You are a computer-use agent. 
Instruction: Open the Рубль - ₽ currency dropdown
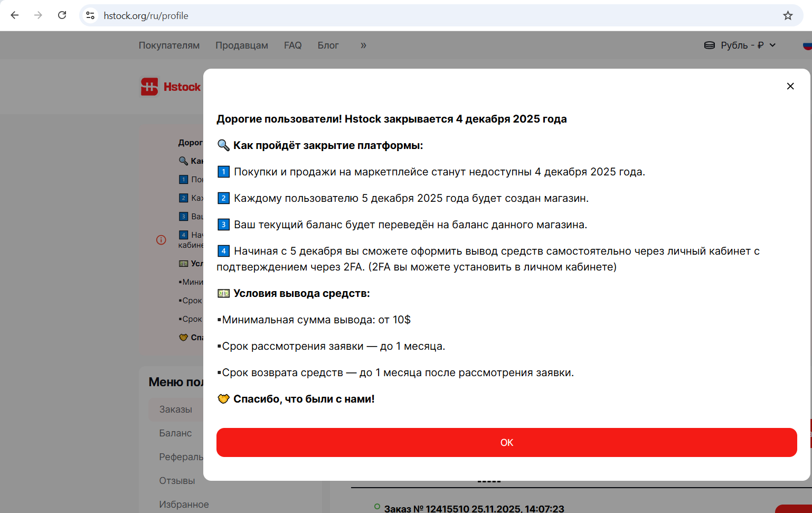click(740, 45)
